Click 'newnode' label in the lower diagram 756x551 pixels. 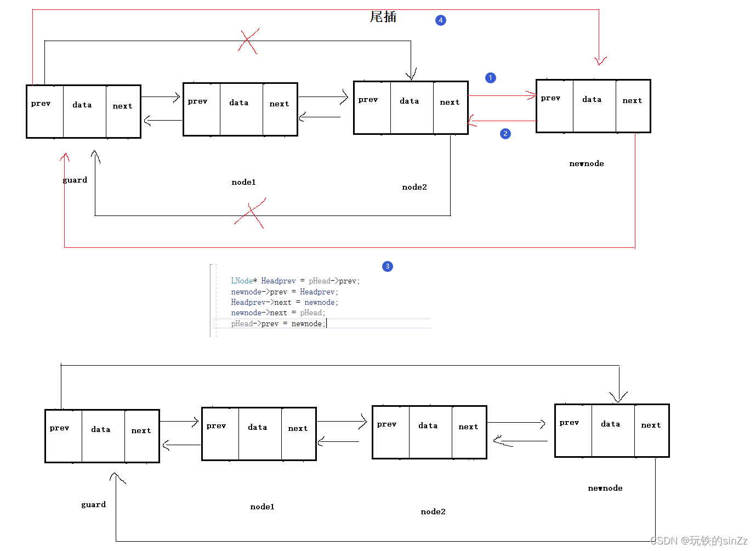(605, 488)
